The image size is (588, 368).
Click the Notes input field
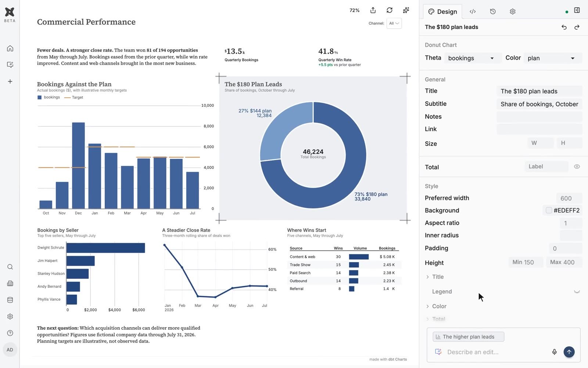click(x=539, y=117)
